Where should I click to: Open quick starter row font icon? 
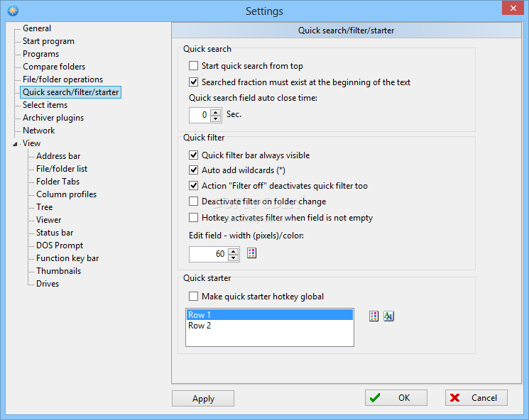(388, 316)
